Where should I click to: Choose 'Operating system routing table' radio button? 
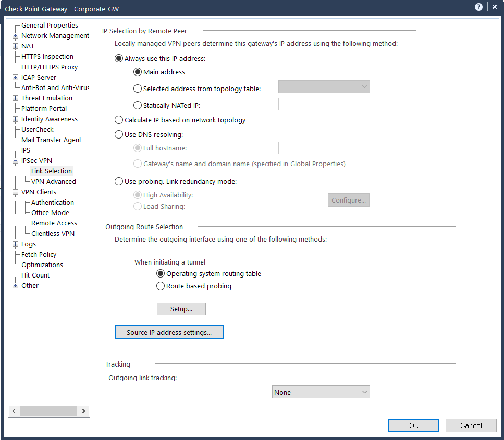pos(161,274)
